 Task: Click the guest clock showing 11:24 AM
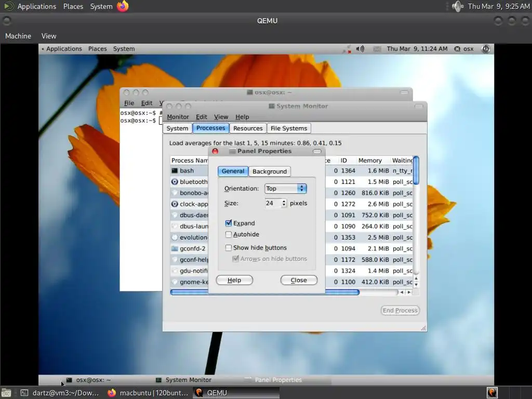[417, 49]
